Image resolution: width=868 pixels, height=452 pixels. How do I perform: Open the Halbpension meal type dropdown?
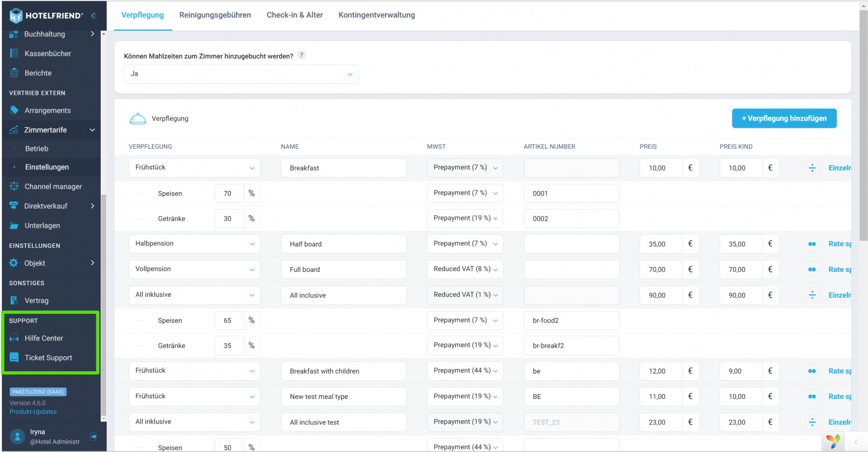tap(195, 244)
